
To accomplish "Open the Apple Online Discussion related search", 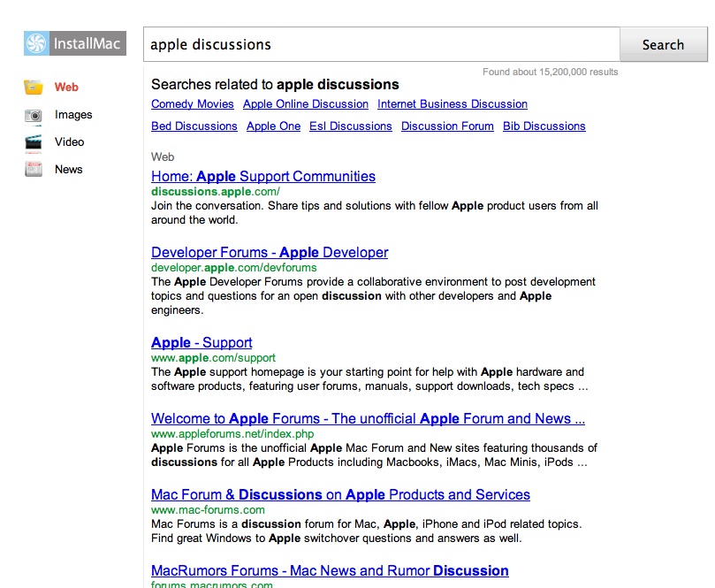I will click(305, 104).
